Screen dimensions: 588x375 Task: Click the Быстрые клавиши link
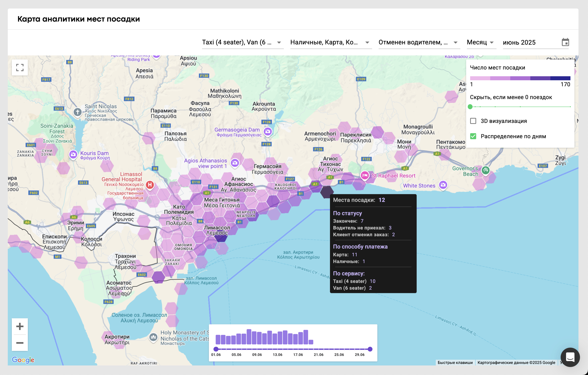click(x=455, y=362)
